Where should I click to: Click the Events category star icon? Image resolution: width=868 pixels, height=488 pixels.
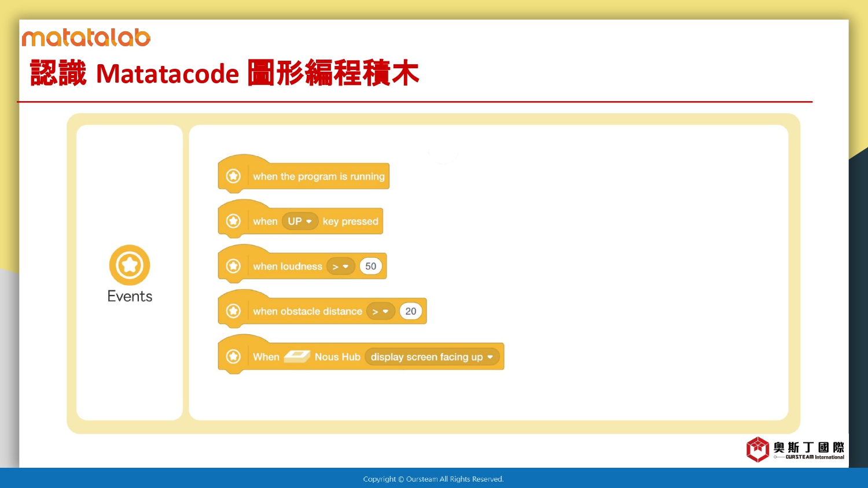130,265
